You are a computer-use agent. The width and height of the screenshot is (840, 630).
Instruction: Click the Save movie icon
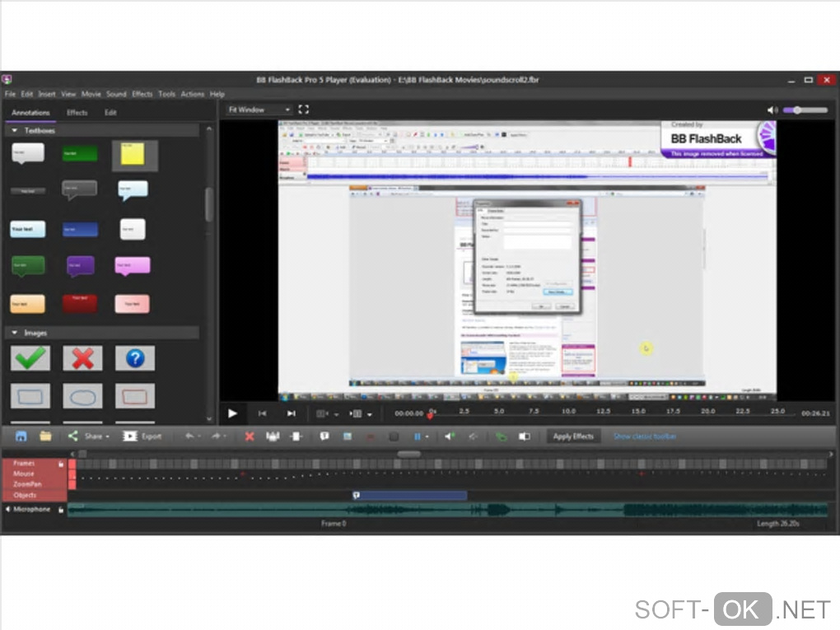(21, 436)
